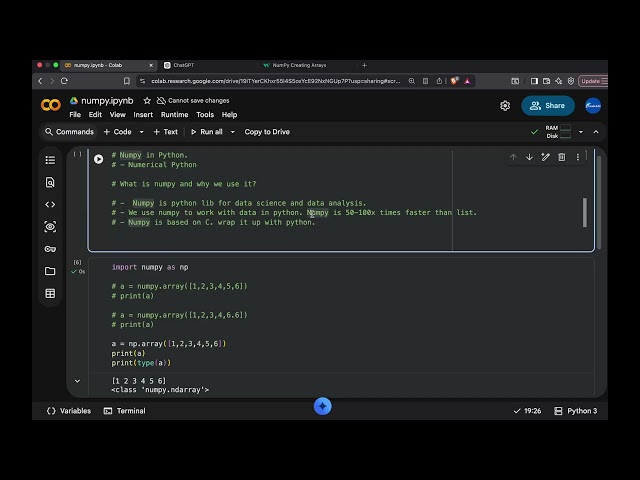Open the Tools menu
The width and height of the screenshot is (640, 480).
(205, 115)
